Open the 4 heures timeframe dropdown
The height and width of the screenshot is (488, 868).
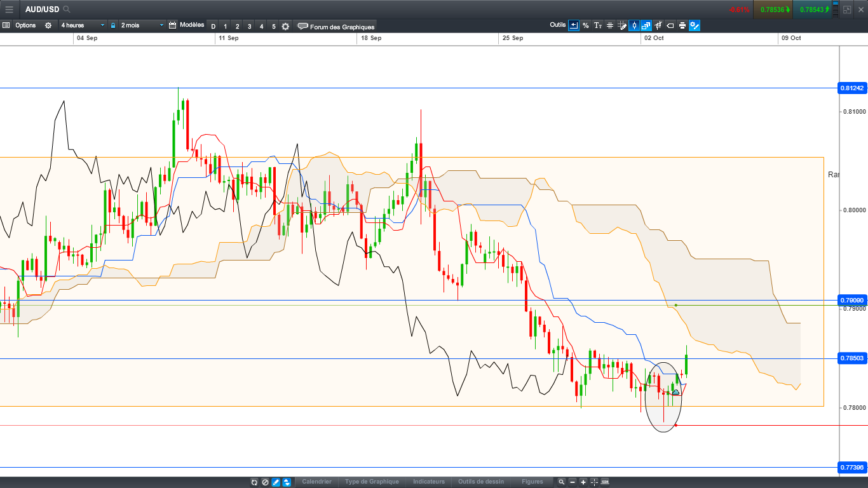(x=83, y=25)
